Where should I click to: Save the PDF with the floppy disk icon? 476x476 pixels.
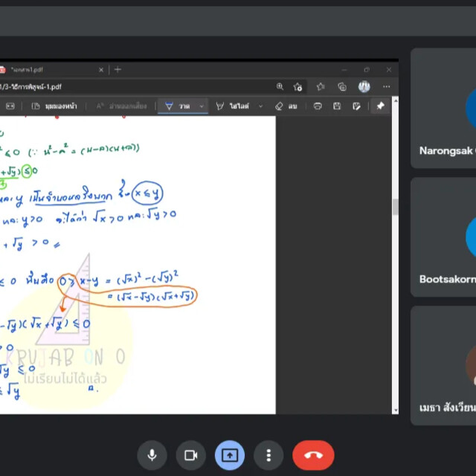click(337, 106)
